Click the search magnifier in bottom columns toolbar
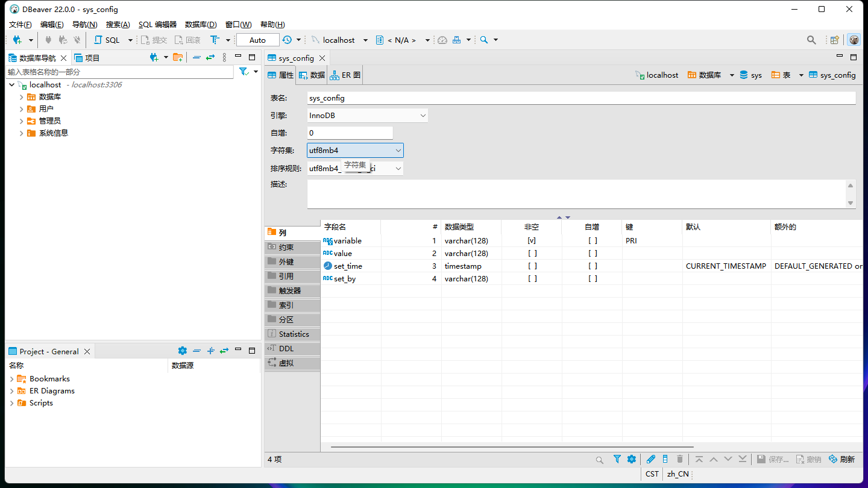 point(600,460)
